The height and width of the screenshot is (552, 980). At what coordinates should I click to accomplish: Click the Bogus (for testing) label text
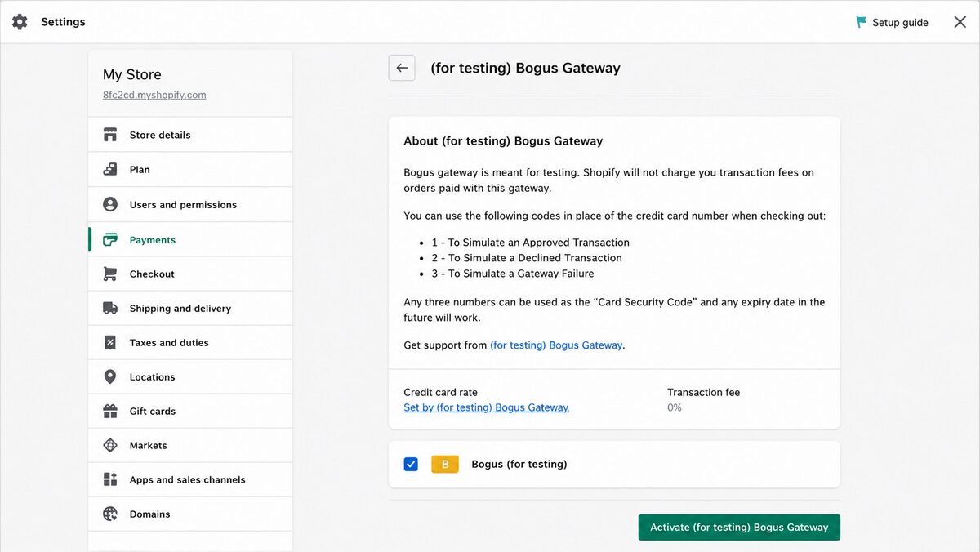tap(519, 465)
